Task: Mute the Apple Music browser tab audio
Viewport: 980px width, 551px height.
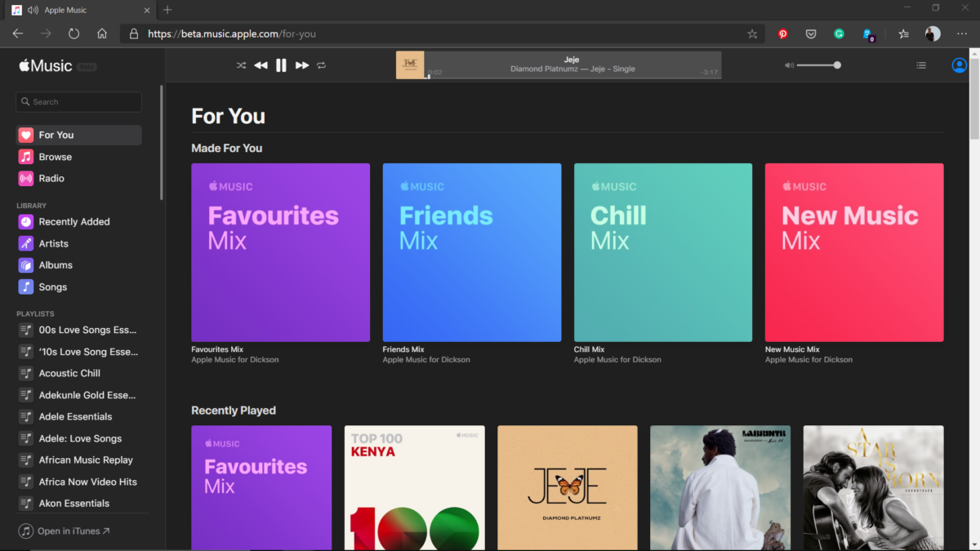Action: [33, 10]
